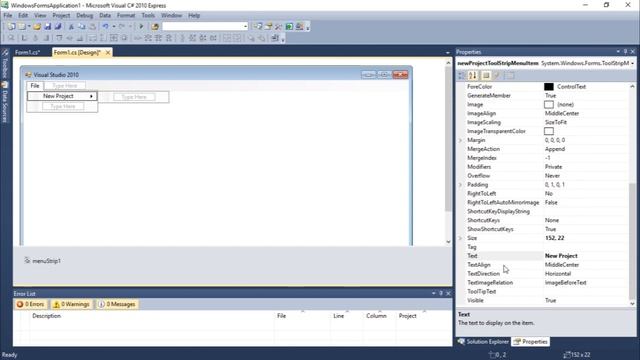Click the Properties Window toolbar icon
Image resolution: width=640 pixels, height=360 pixels.
[269, 27]
